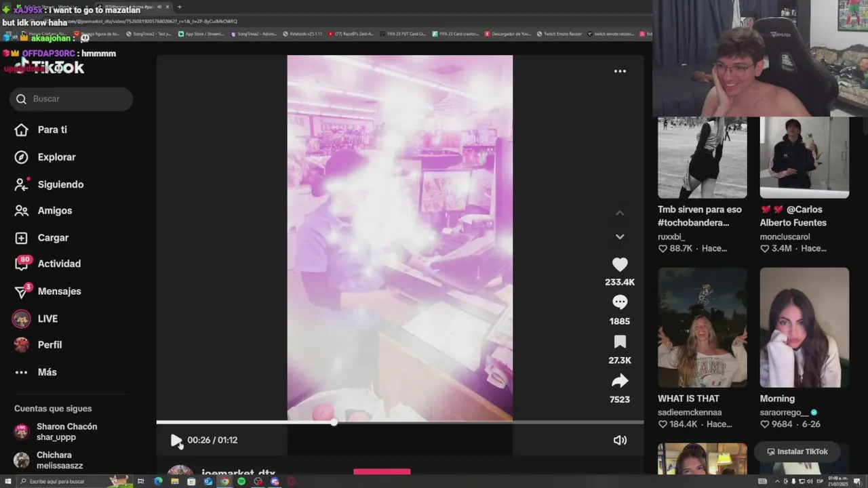Toggle the video volume speaker icon
This screenshot has height=488, width=868.
pyautogui.click(x=620, y=441)
